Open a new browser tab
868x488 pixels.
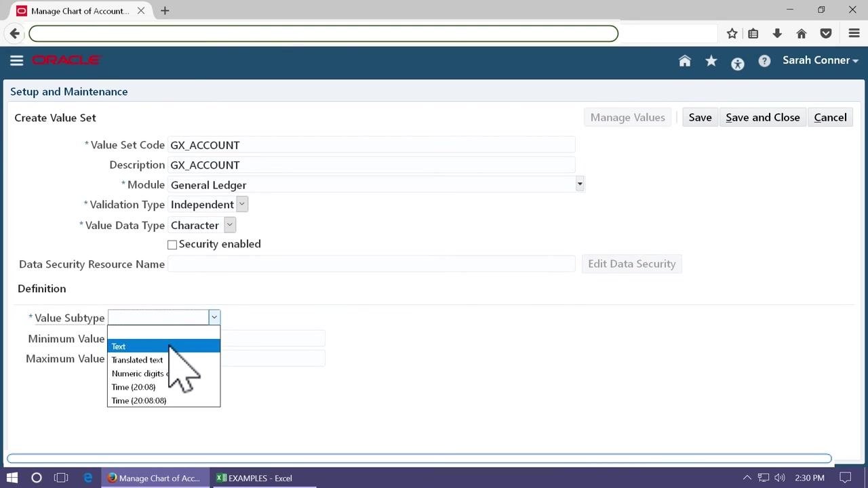point(165,11)
